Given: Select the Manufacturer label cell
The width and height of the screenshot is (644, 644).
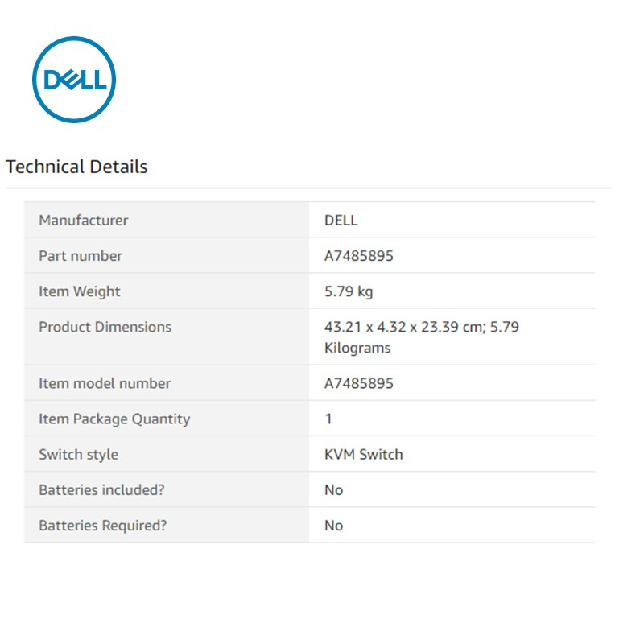Looking at the screenshot, I should (x=84, y=220).
